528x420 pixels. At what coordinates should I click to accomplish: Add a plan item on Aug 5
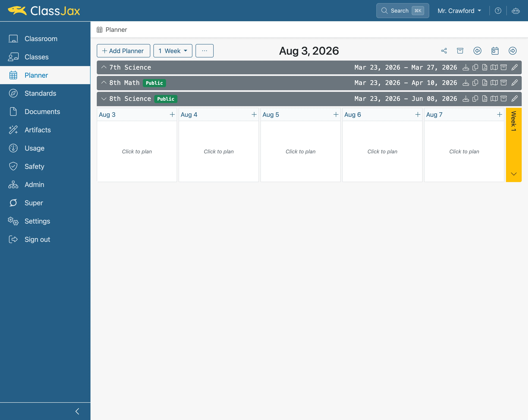coord(336,115)
